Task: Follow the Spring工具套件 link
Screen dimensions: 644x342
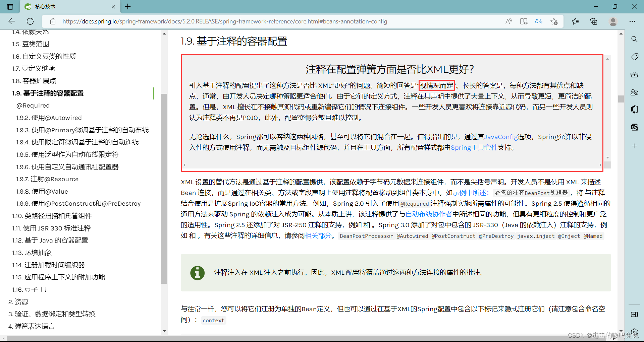Action: click(x=474, y=147)
